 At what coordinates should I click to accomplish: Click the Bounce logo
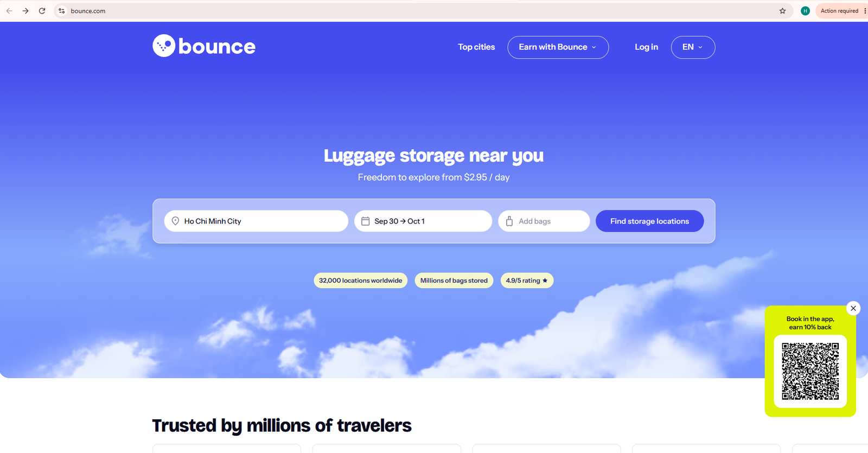click(x=204, y=46)
